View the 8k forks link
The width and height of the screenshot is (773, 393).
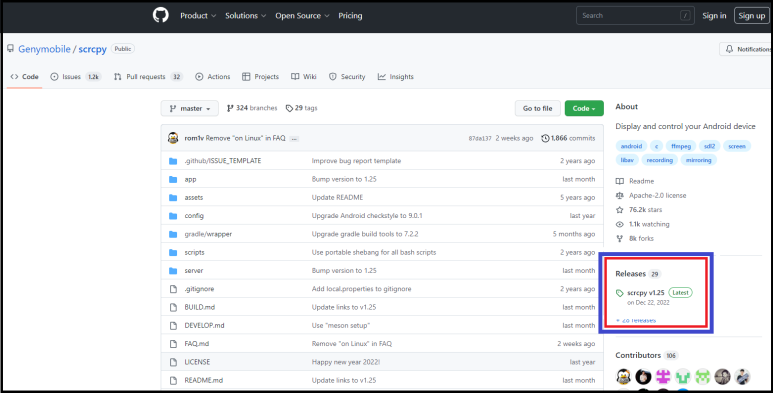coord(635,238)
